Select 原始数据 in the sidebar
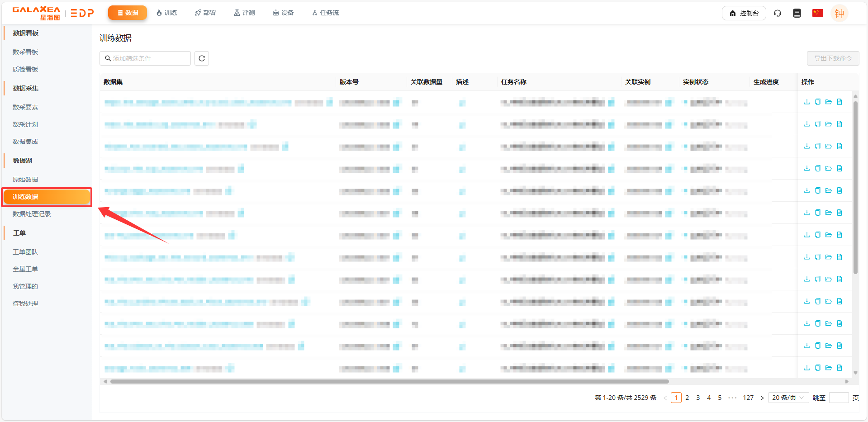This screenshot has width=868, height=422. pos(25,180)
